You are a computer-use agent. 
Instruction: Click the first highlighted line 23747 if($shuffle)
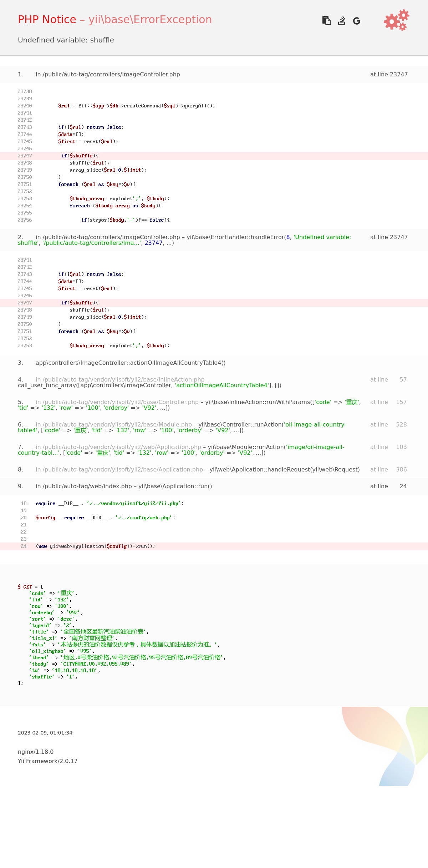[x=214, y=156]
